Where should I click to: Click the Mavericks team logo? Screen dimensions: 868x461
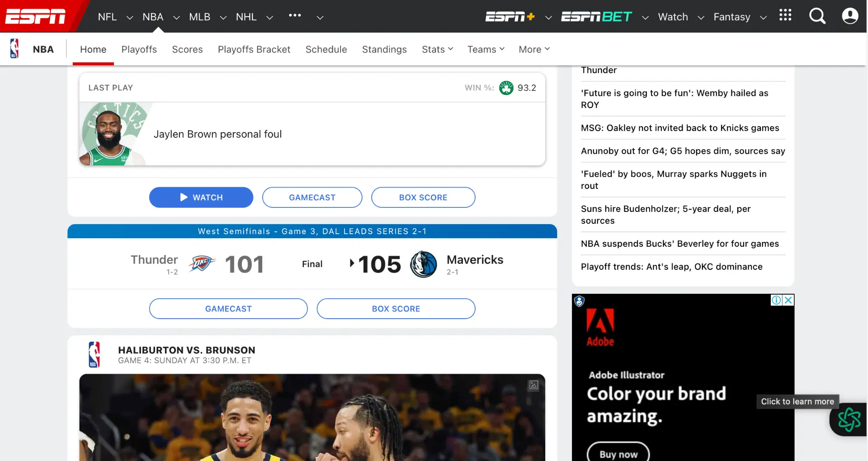[x=423, y=264]
